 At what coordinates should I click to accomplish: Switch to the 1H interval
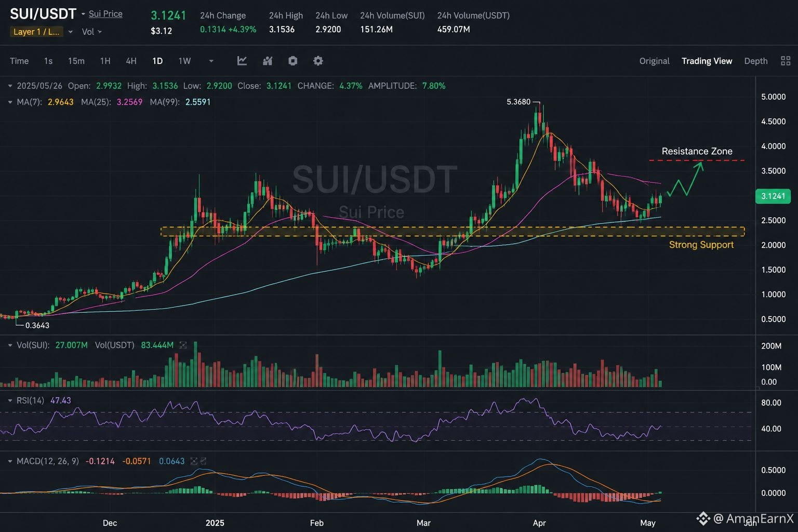[105, 61]
